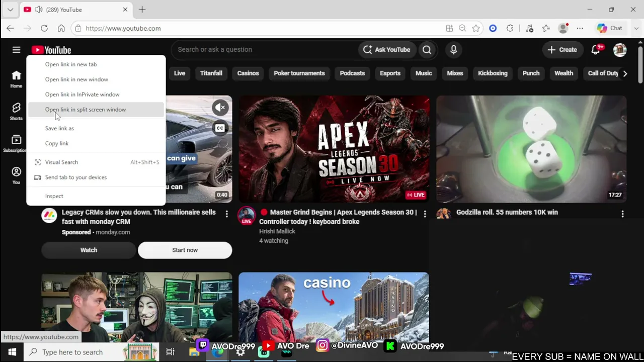Filter by the Live chip

click(180, 73)
